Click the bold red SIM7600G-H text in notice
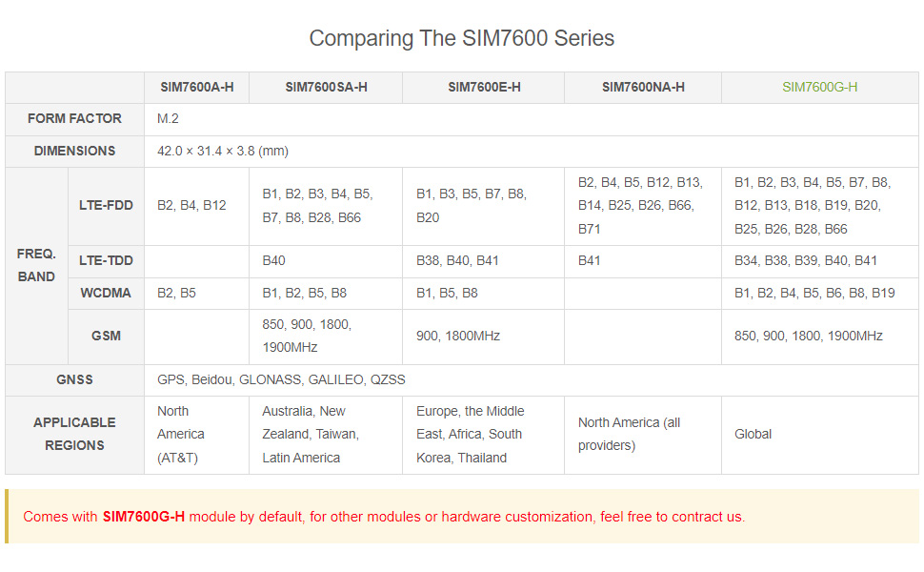 pyautogui.click(x=144, y=517)
